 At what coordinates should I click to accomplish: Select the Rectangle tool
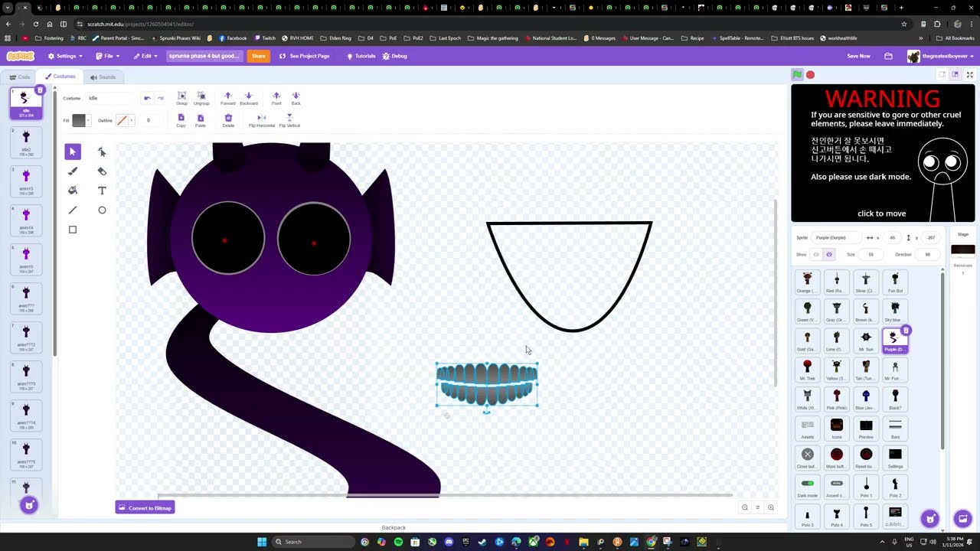[x=73, y=230]
